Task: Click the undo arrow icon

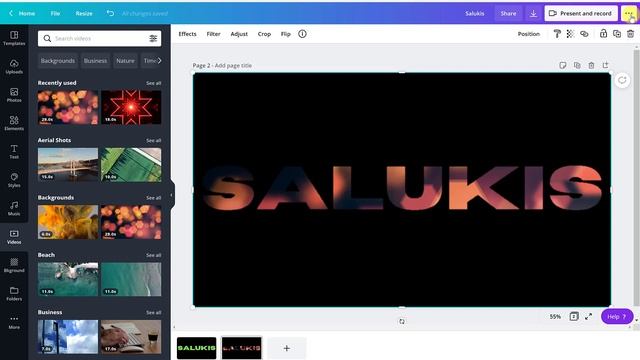Action: (110, 13)
